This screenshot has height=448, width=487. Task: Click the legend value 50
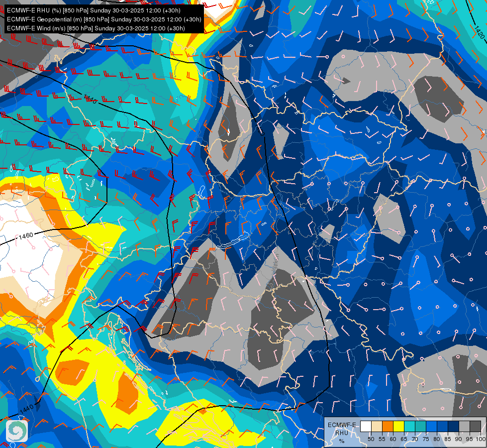coord(371,439)
